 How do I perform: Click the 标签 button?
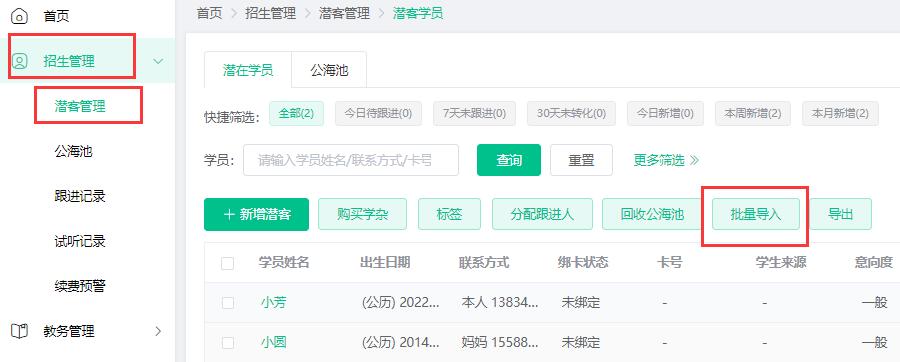[x=449, y=215]
